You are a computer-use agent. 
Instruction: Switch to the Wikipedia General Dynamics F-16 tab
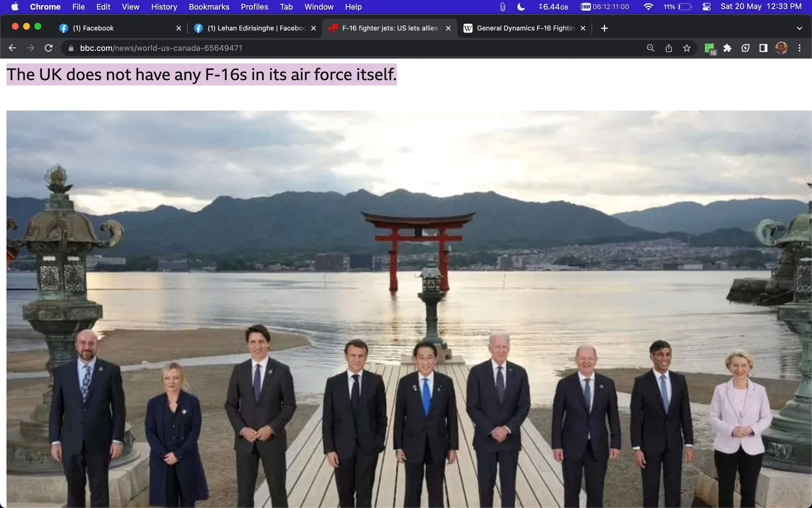pos(524,28)
